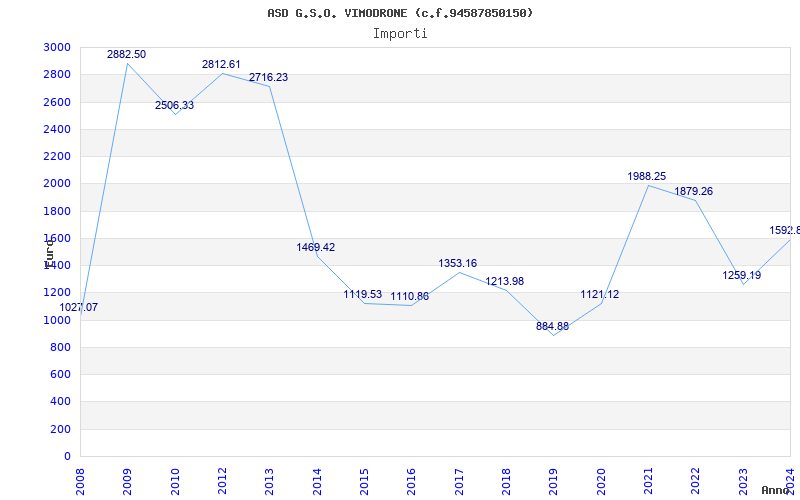Select the 2882.50 data label
The height and width of the screenshot is (500, 800).
127,55
